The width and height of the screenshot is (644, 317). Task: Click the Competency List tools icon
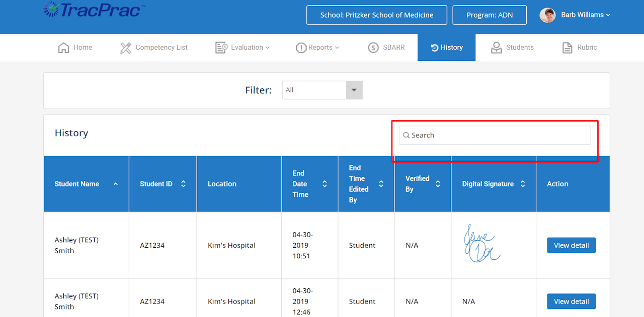coord(125,48)
